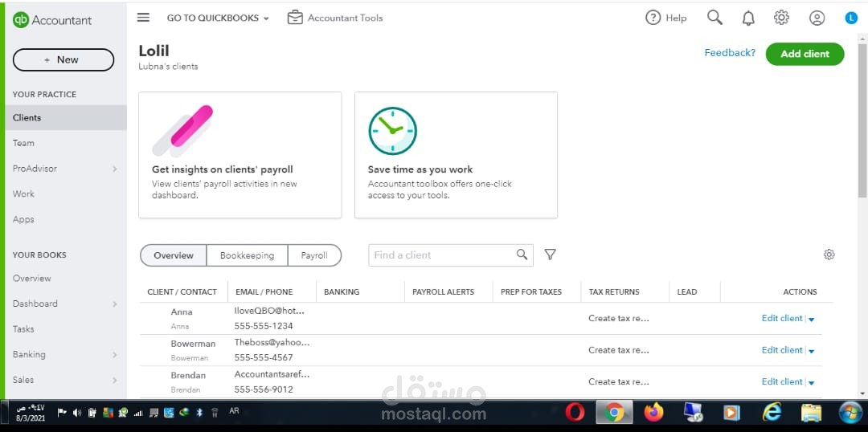
Task: Click Create tax return for Brendan row
Action: click(618, 381)
